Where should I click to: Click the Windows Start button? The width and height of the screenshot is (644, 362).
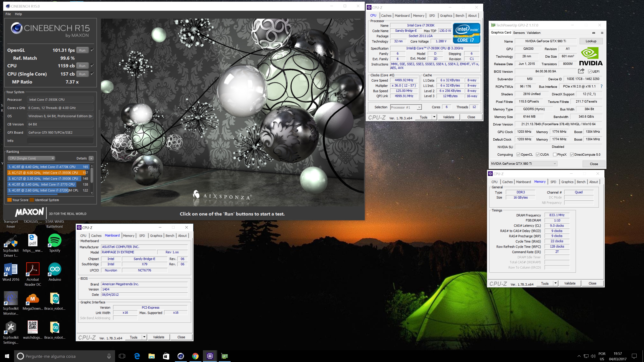point(7,356)
